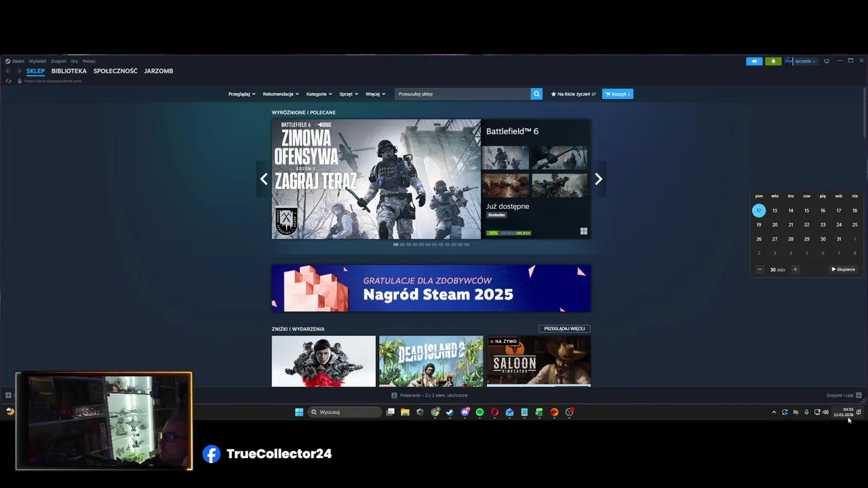
Task: Click the Przeszukaj sklep search field
Action: 462,94
